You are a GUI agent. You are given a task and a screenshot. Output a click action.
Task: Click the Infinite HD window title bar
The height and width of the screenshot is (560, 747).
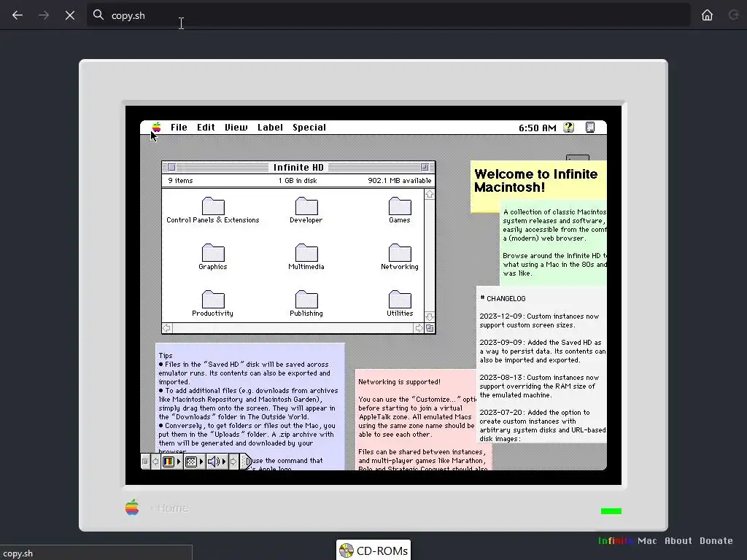click(x=298, y=167)
